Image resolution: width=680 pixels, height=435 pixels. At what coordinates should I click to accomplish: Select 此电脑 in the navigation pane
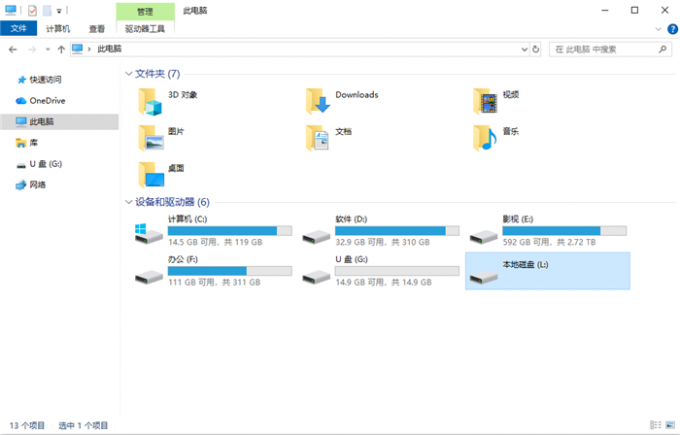coord(59,121)
